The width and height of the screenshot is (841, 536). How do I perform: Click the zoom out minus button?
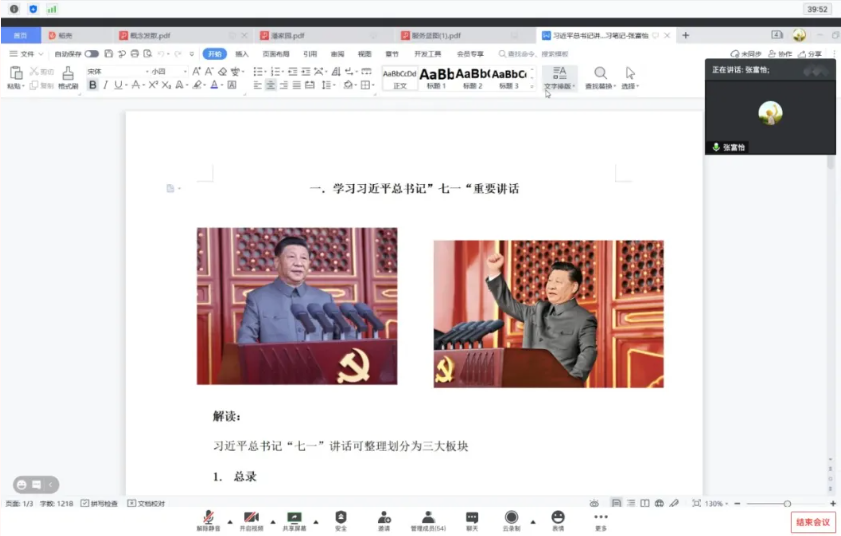(737, 503)
